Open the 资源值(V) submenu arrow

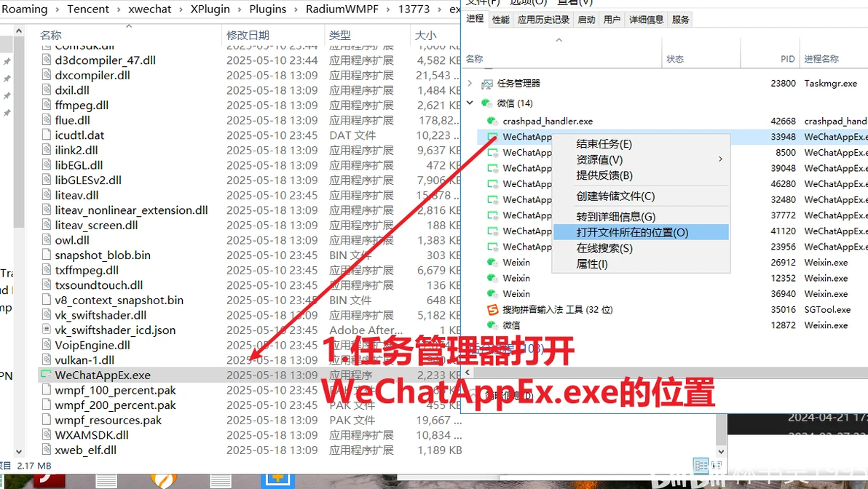pos(720,159)
